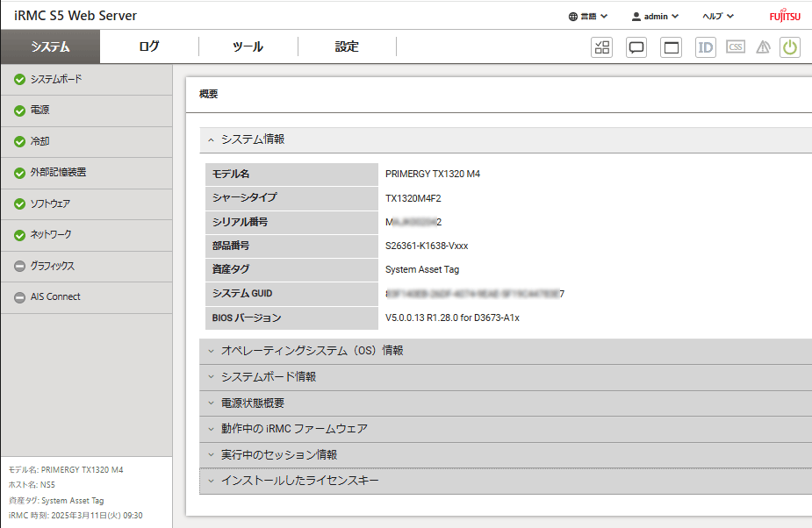Switch to the システム tab
812x528 pixels.
tap(50, 46)
